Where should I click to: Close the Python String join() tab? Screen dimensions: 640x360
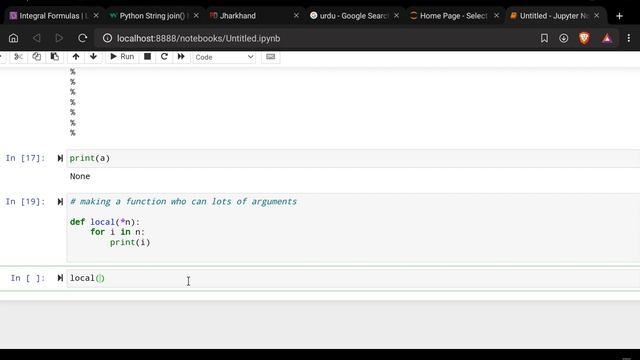196,16
